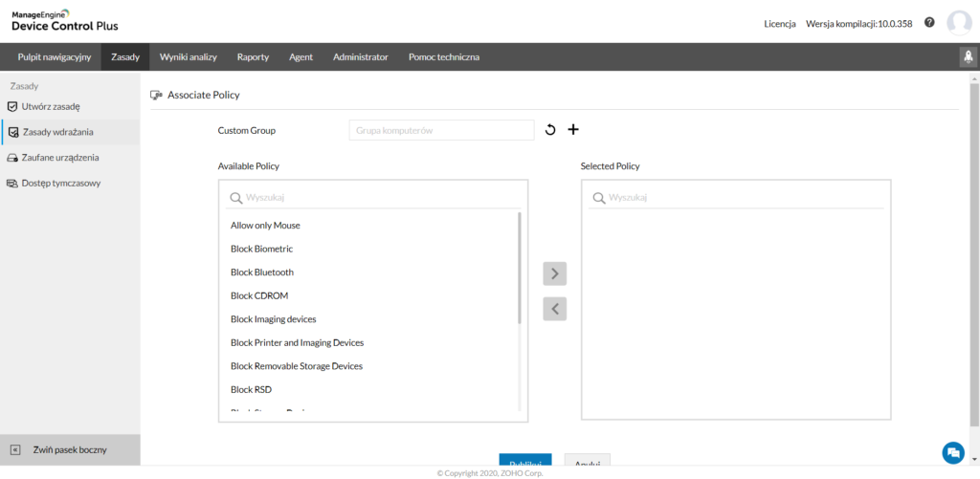The width and height of the screenshot is (980, 479).
Task: Click the Licencja link
Action: tap(779, 23)
